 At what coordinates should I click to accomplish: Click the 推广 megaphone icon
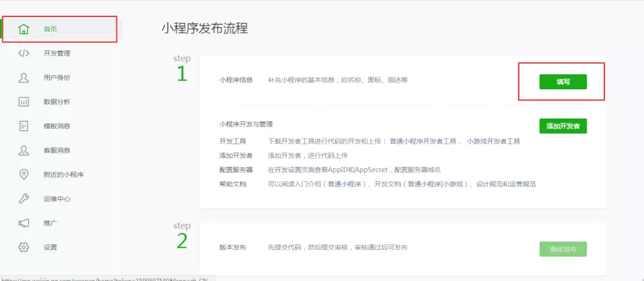24,223
